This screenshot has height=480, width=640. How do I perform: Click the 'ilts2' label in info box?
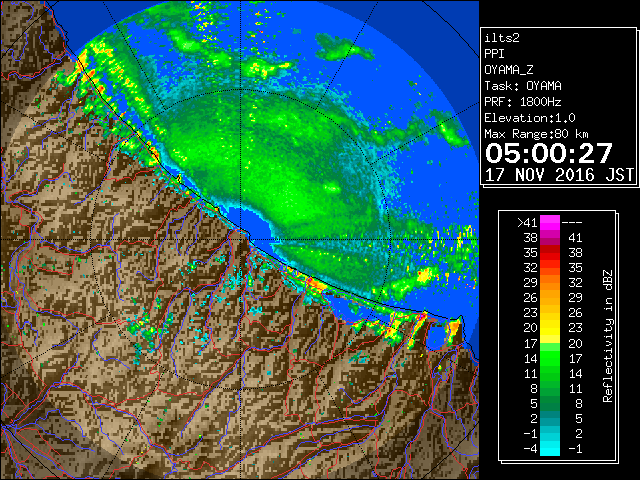(x=502, y=38)
